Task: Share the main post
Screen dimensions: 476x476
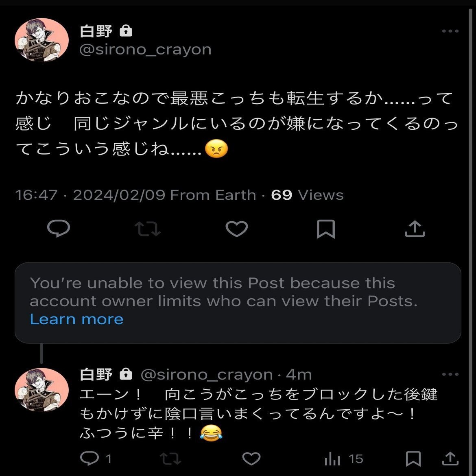Action: 415,229
